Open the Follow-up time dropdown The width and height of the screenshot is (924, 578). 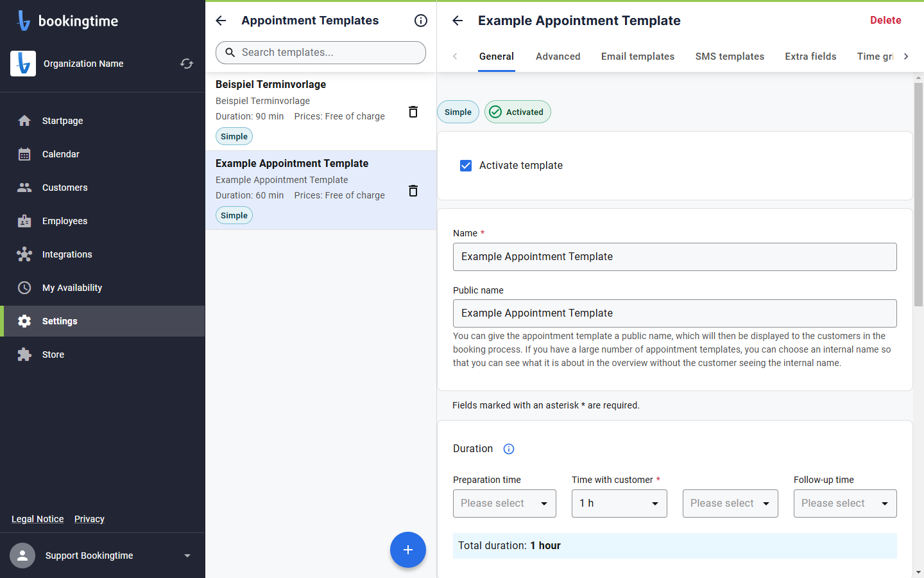pos(845,504)
